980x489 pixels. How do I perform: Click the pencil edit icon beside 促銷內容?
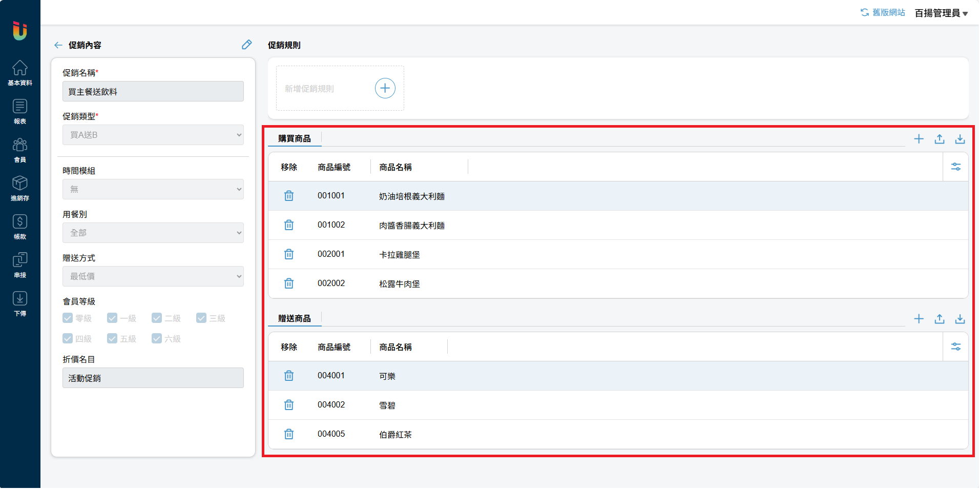pos(246,45)
